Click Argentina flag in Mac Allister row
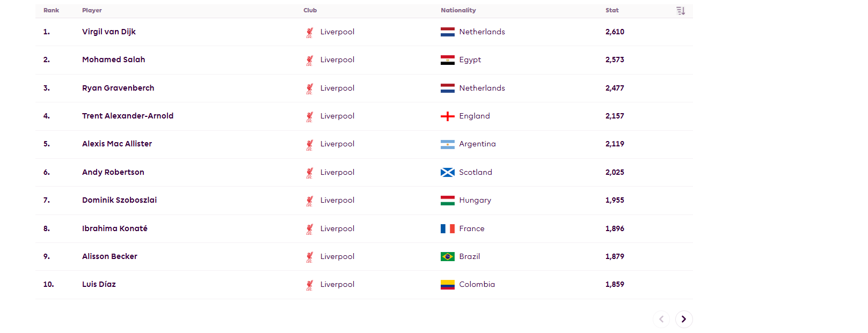 click(448, 144)
